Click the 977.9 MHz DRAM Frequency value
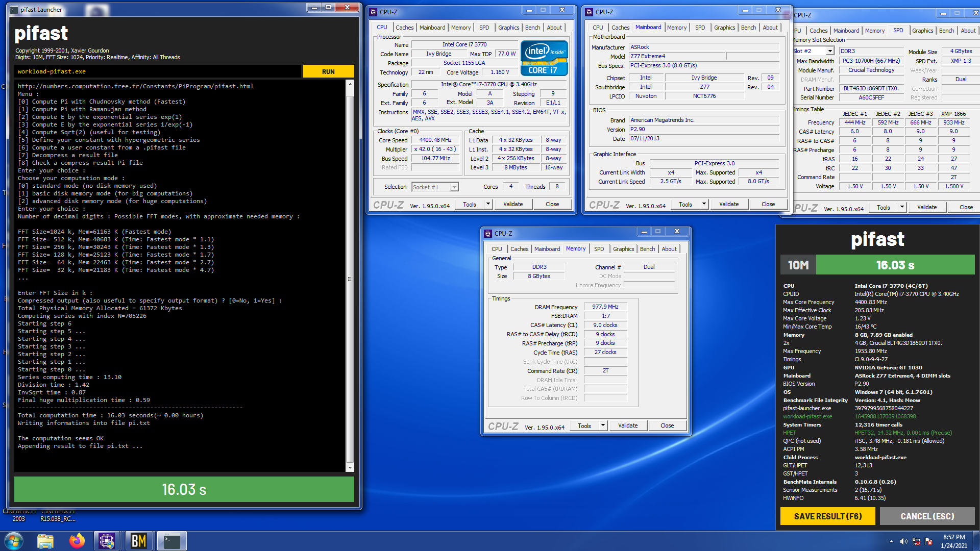The image size is (980, 551). click(605, 307)
